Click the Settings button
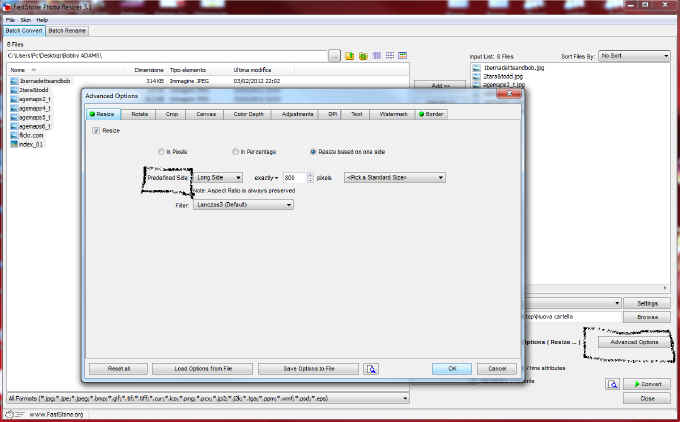 tap(647, 303)
